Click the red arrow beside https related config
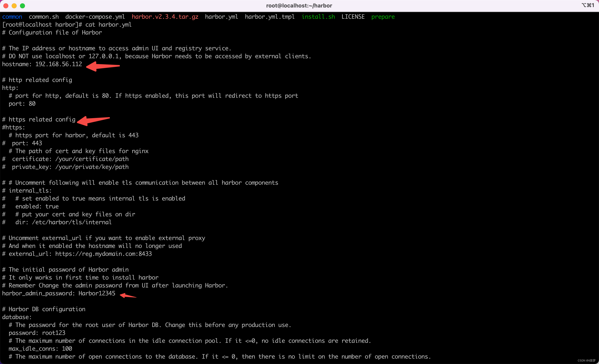This screenshot has height=364, width=599. coord(93,120)
